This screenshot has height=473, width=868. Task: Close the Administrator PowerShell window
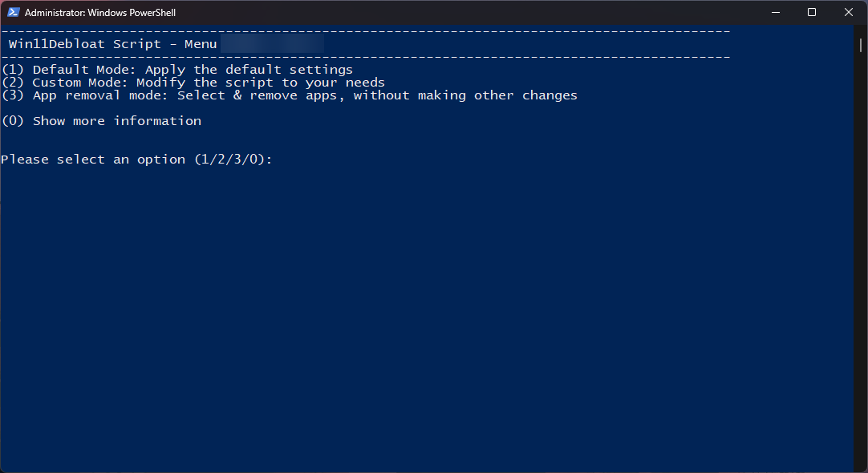[x=849, y=12]
